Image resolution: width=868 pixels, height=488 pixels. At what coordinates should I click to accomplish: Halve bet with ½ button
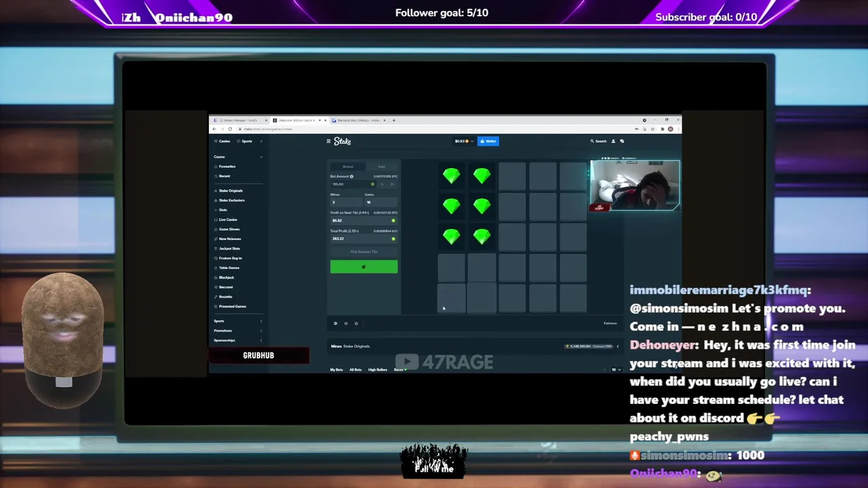(x=382, y=184)
